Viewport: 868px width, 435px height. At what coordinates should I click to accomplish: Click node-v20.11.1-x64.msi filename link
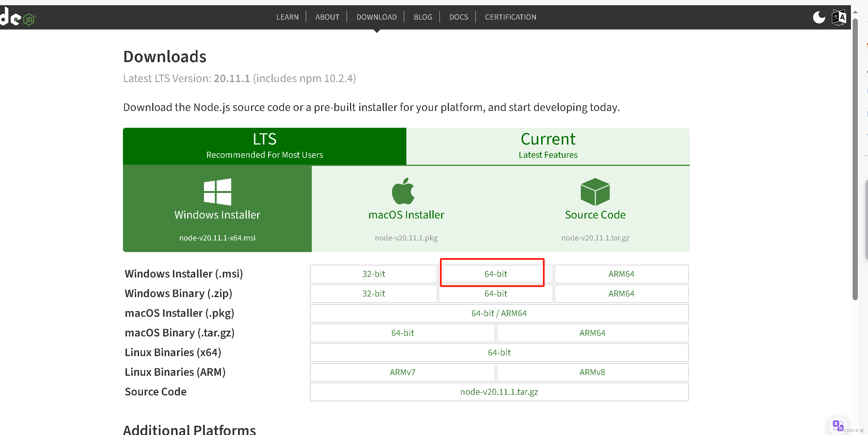[217, 238]
